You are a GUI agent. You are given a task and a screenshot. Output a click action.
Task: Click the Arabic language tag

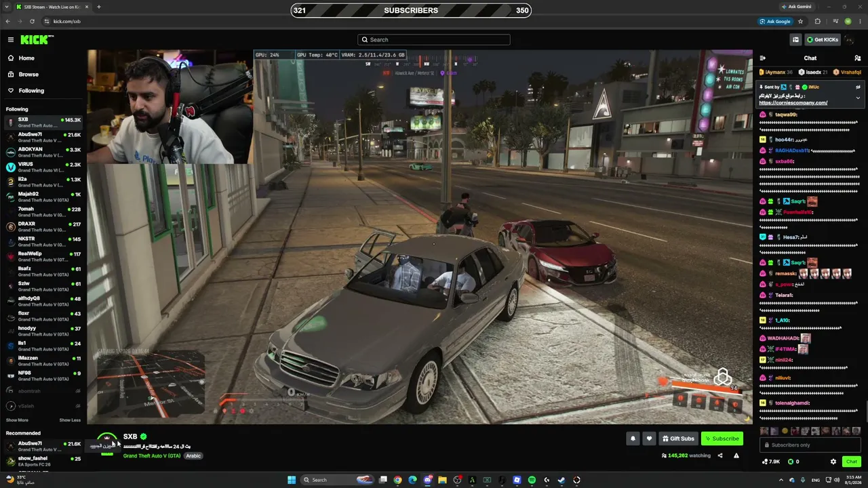tap(193, 456)
